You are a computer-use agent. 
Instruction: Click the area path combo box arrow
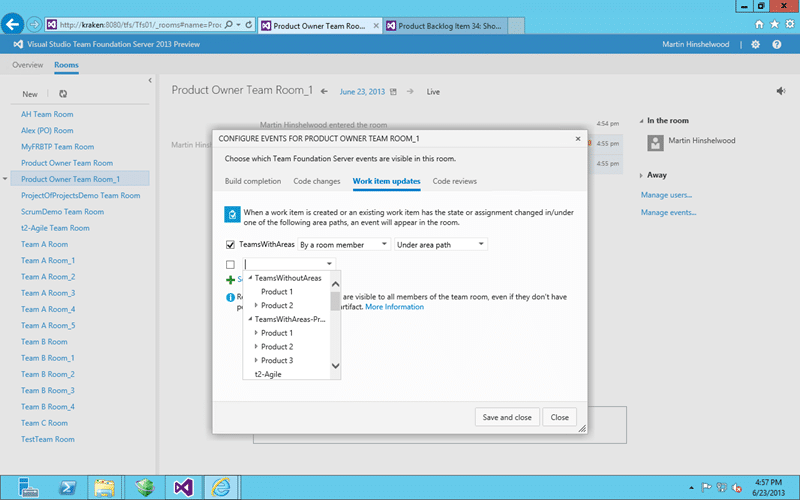tap(330, 264)
